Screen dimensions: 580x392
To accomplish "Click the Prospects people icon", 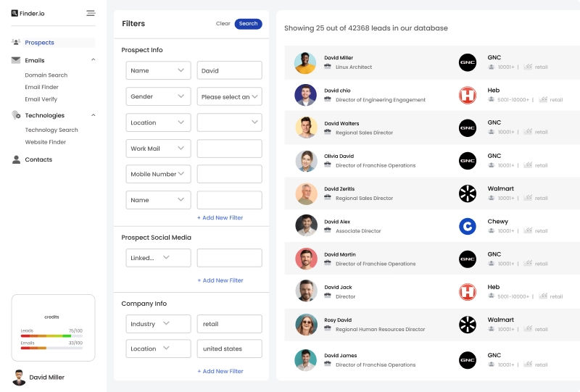I will tap(15, 42).
